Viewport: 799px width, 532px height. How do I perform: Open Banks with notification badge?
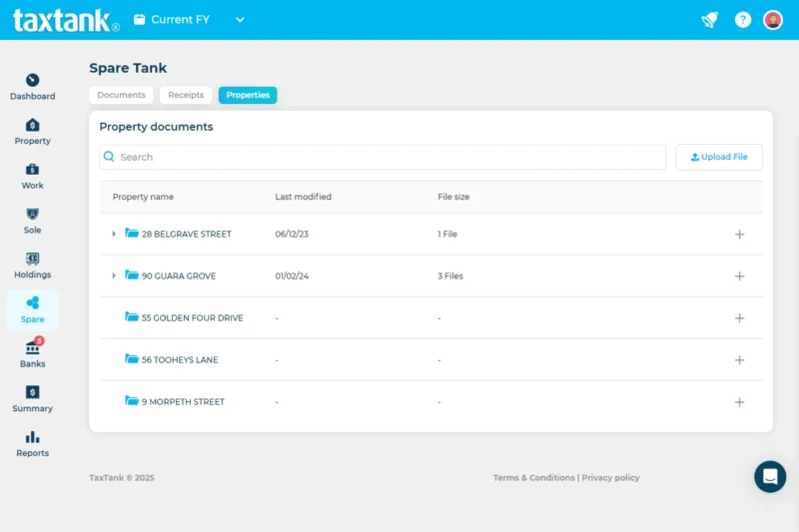coord(32,349)
